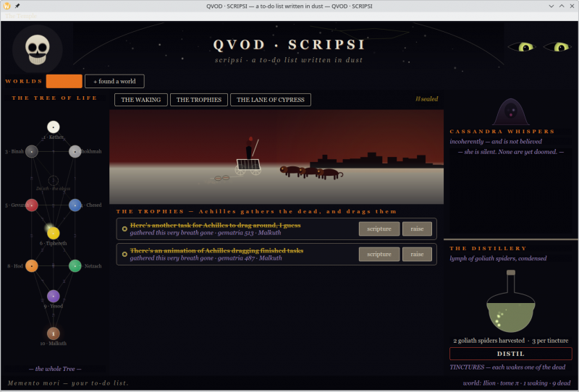
Task: Select the purple Yesod sphere
Action: 53,296
